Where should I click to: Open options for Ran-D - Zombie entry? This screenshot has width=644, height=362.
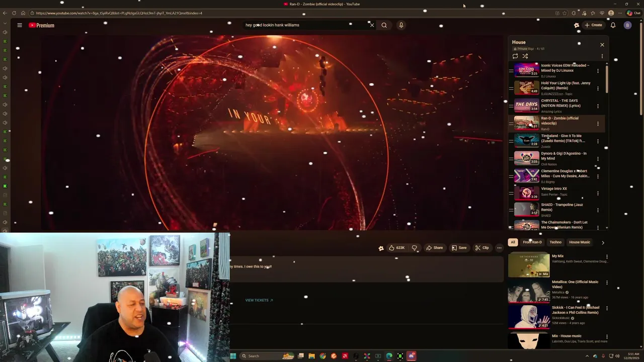tap(598, 124)
